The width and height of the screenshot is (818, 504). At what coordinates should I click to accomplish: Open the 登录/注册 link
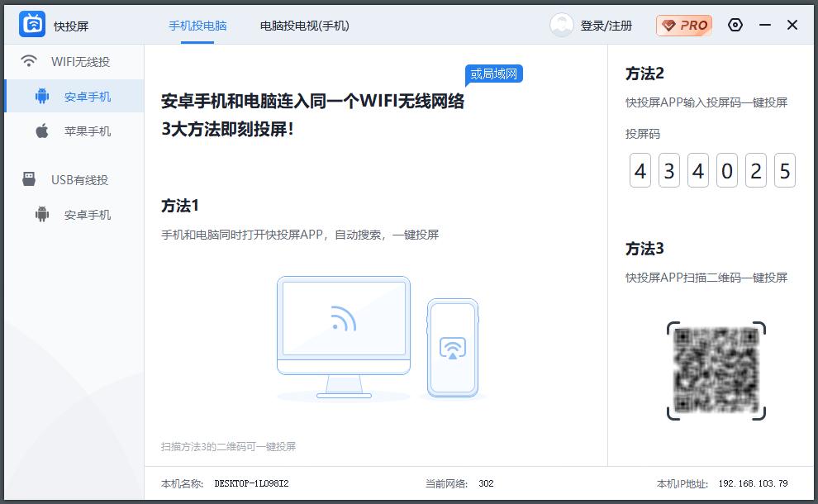pyautogui.click(x=606, y=25)
